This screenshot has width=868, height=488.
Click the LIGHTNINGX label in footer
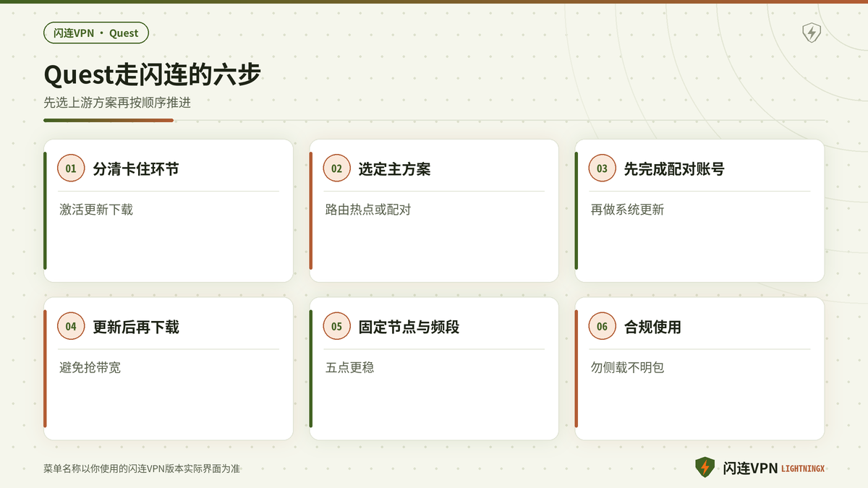(803, 469)
